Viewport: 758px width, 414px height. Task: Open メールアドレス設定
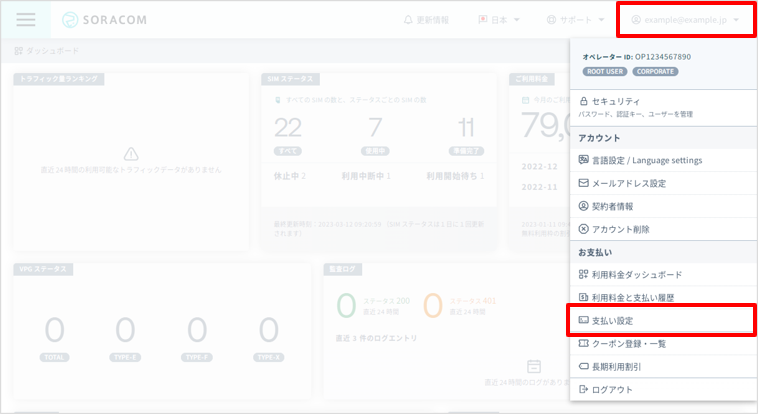pos(663,183)
